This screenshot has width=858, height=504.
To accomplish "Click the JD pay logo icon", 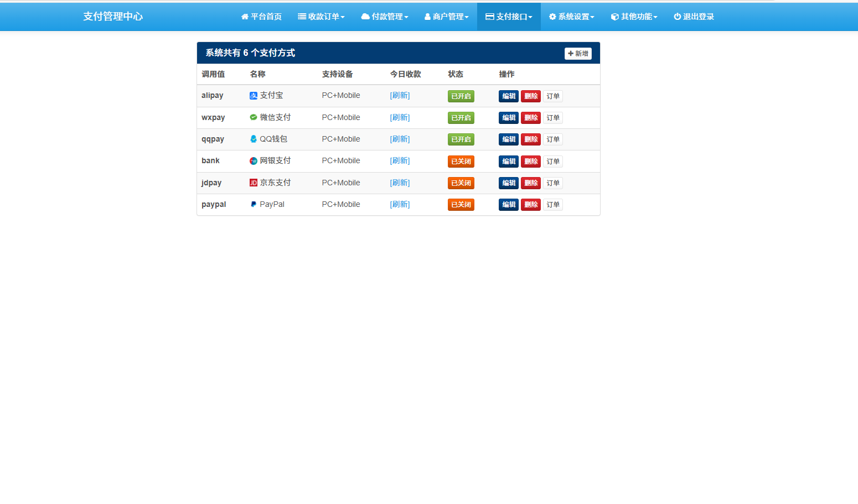I will [254, 183].
